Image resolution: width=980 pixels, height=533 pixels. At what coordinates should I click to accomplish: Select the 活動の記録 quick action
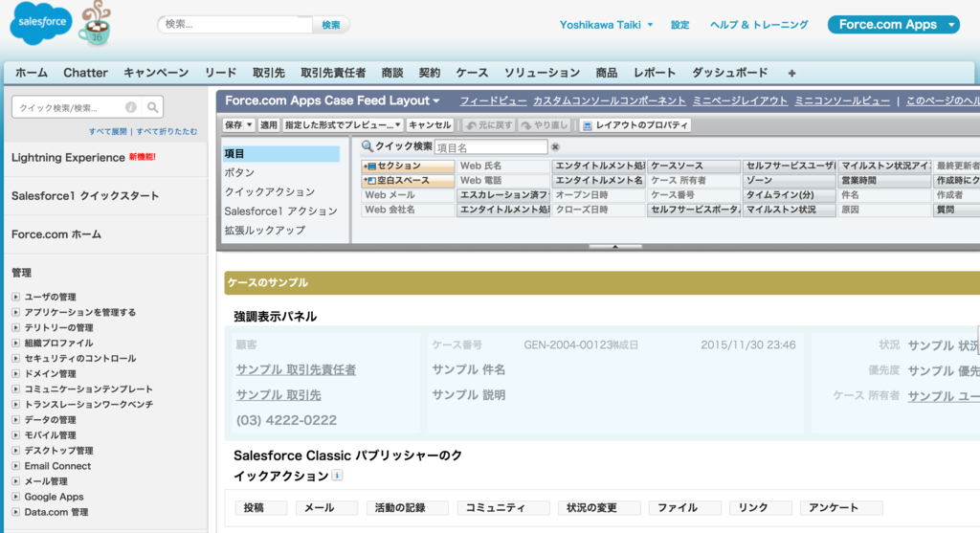click(407, 508)
